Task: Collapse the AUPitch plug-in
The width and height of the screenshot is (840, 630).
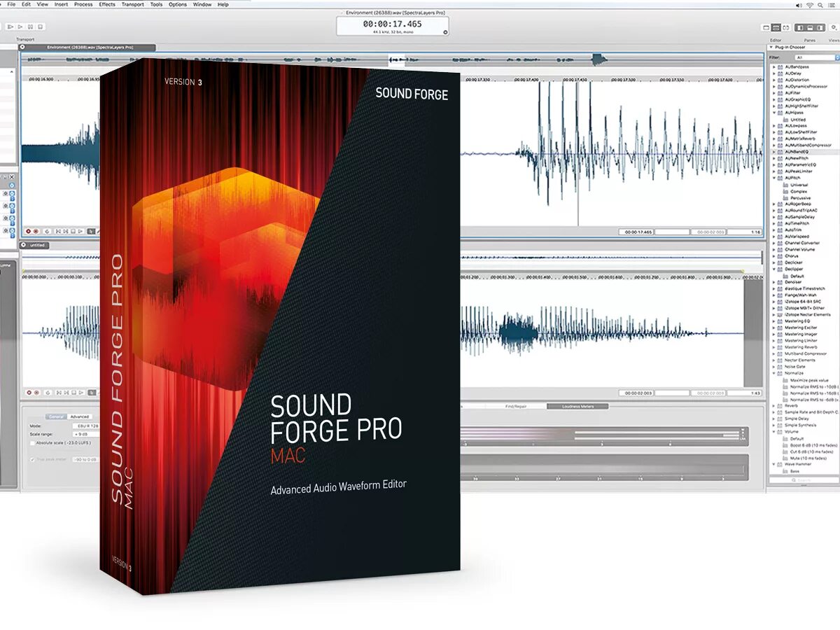Action: [x=773, y=178]
